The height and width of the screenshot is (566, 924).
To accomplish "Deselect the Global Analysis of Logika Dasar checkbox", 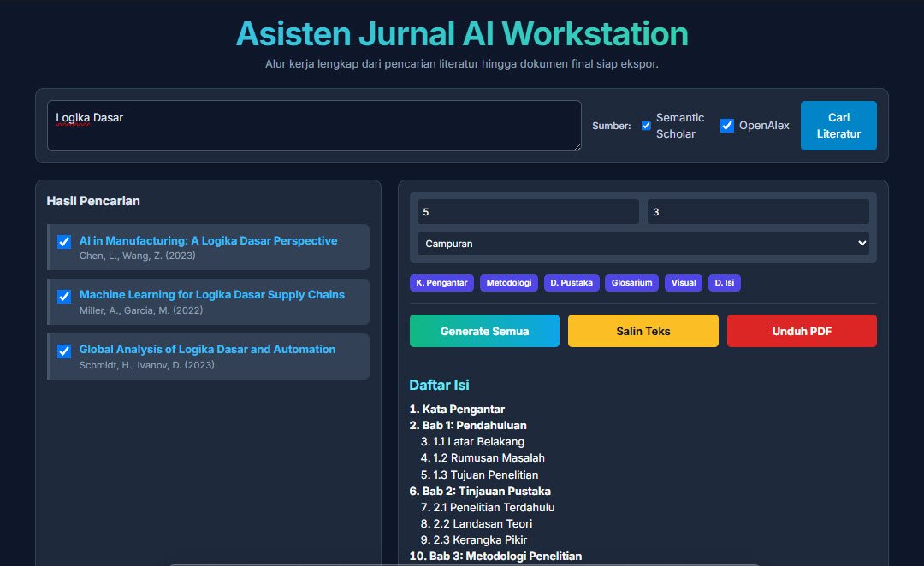I will coord(64,351).
